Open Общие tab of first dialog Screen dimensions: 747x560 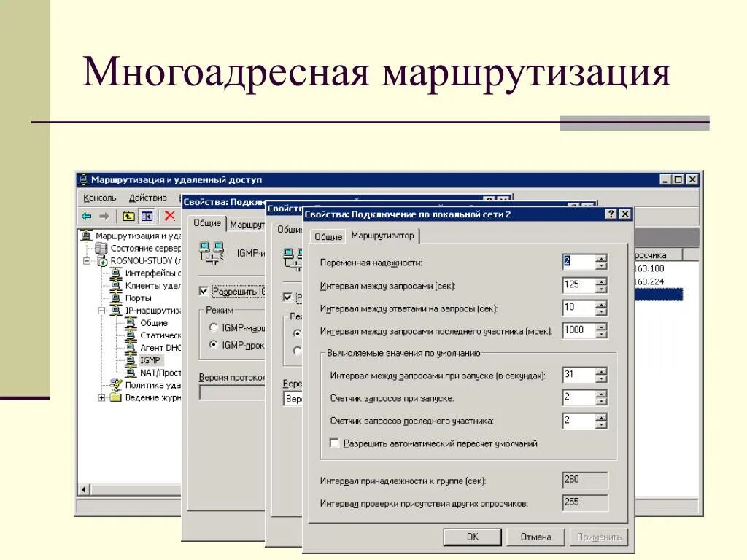pos(207,223)
